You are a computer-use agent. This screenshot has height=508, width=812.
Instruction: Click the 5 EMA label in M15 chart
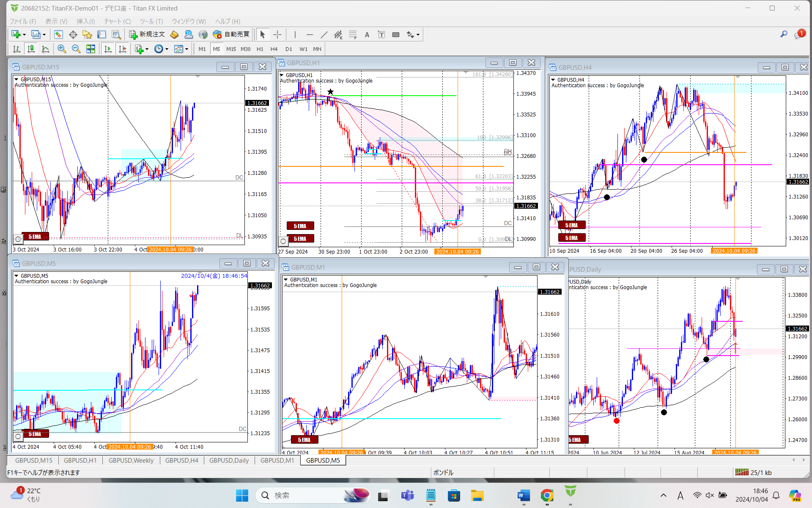(x=35, y=237)
